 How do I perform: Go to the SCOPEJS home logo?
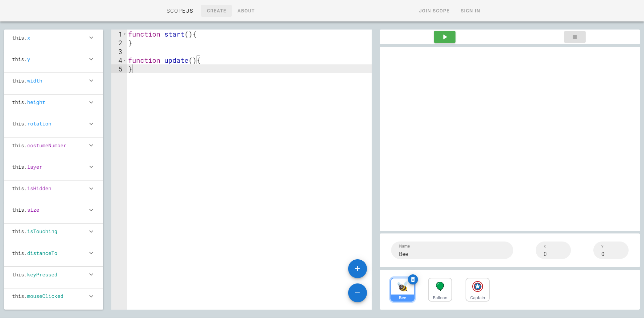coord(180,11)
